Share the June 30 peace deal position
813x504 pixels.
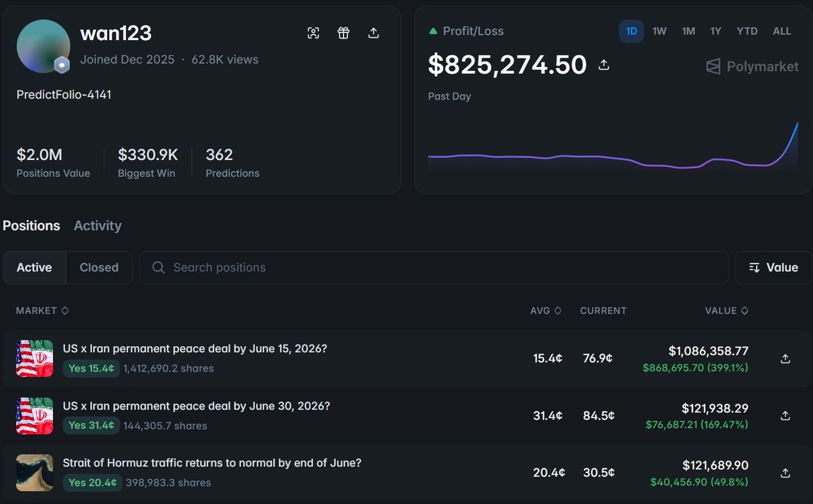(x=785, y=415)
